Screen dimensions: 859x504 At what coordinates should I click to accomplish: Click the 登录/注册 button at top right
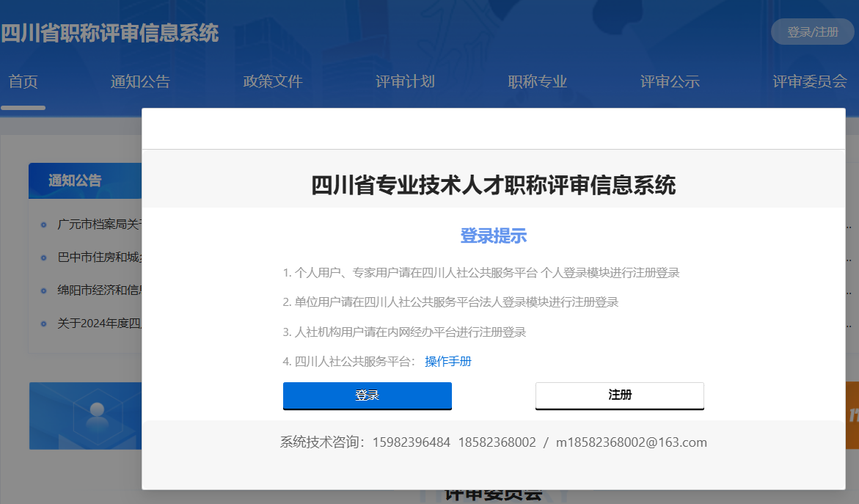point(813,32)
